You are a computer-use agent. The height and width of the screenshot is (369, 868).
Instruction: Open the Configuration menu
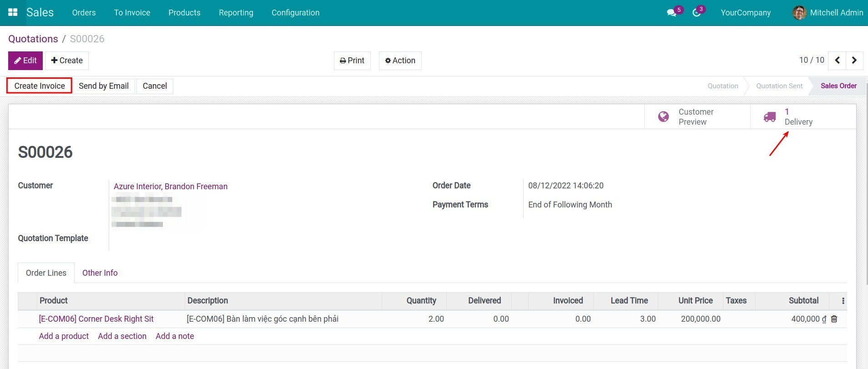(295, 13)
